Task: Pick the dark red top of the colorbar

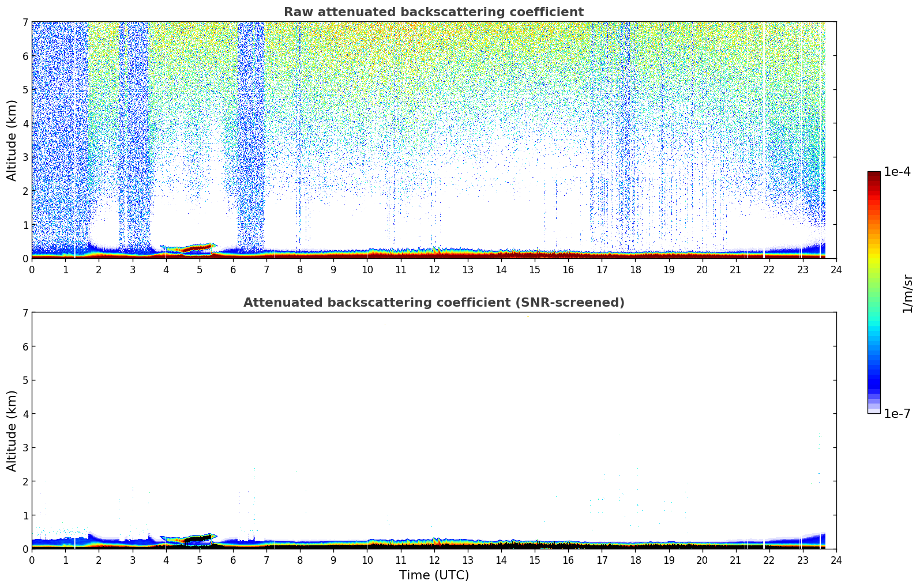Action: [x=874, y=176]
